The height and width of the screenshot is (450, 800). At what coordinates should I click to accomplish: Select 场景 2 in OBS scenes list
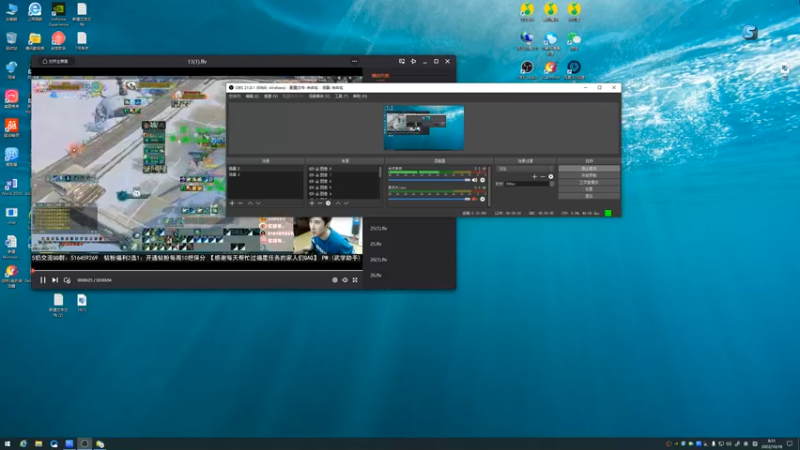[x=265, y=169]
